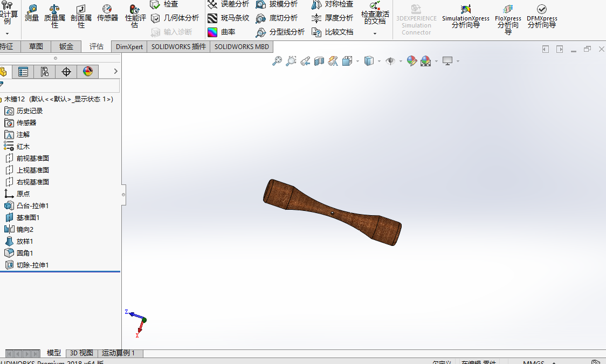Screen dimensions: 606x364
Task: Select 红木 material node
Action: [x=17, y=147]
